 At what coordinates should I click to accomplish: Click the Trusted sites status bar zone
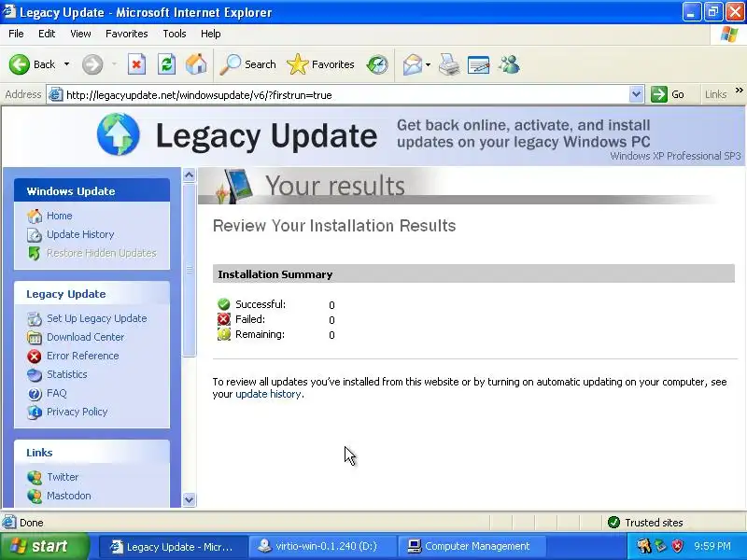click(646, 523)
